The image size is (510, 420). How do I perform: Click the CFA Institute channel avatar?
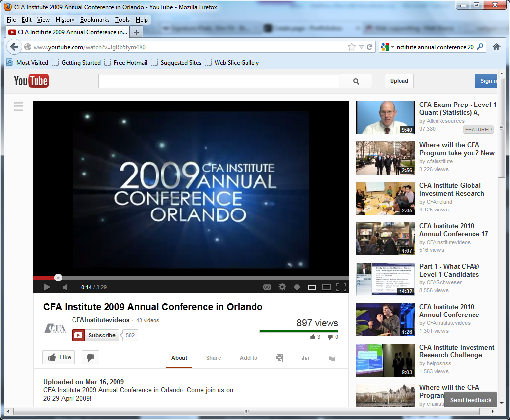pyautogui.click(x=55, y=328)
